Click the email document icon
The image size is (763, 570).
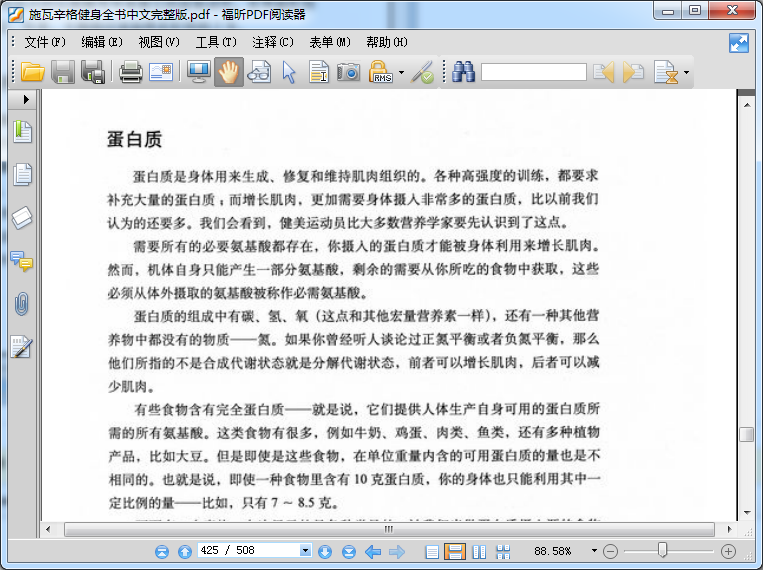(x=161, y=73)
